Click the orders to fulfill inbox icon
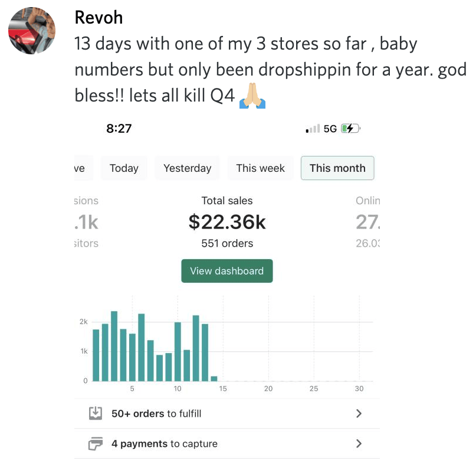 [x=96, y=413]
